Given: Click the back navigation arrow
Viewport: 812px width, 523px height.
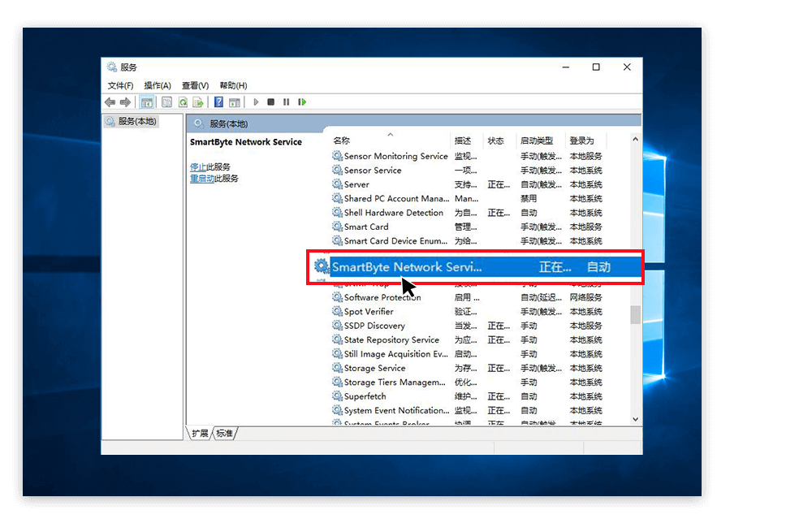Looking at the screenshot, I should pyautogui.click(x=109, y=102).
